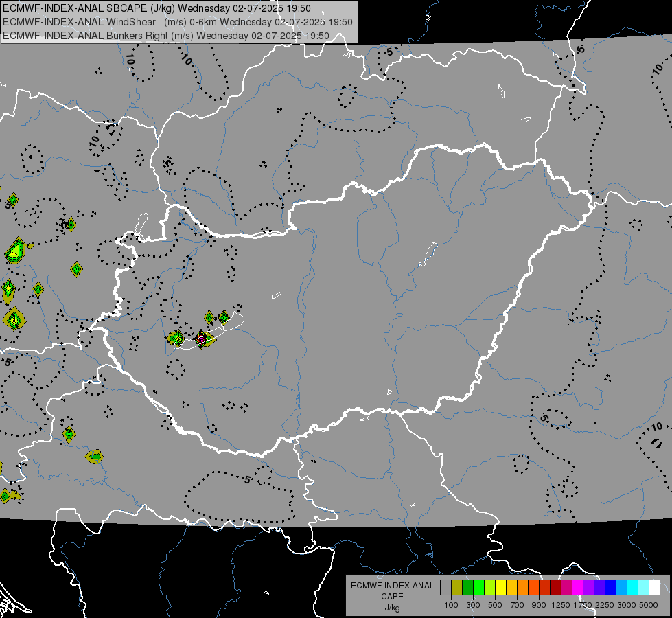Select the bright green legend swatch
The height and width of the screenshot is (618, 672).
(x=478, y=587)
